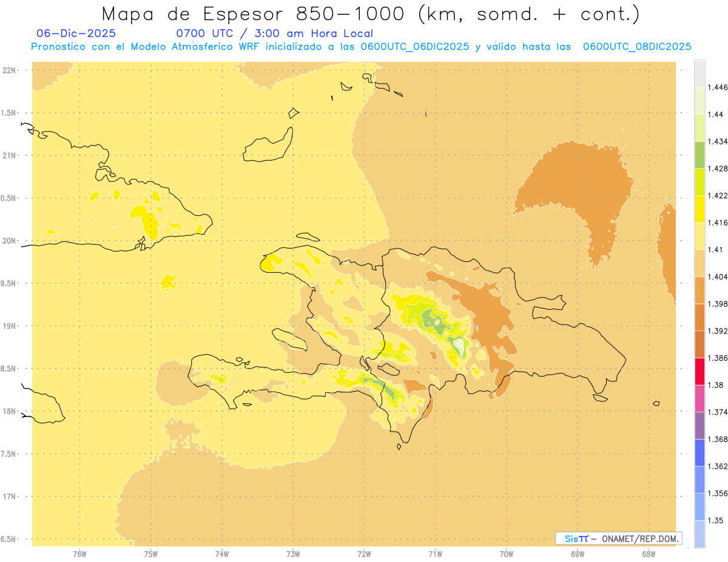Click the legend value 1.374

coord(718,412)
